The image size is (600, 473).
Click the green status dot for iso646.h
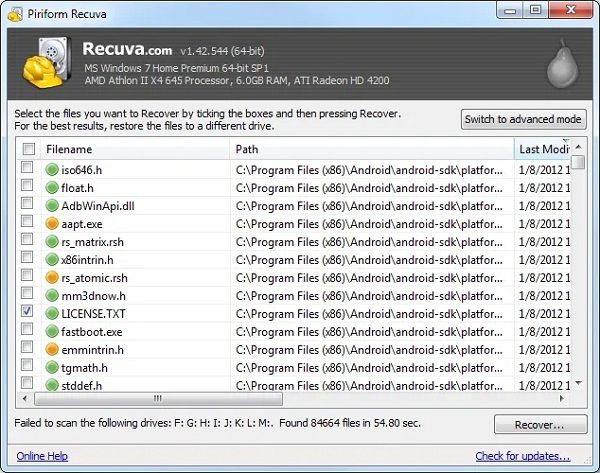pyautogui.click(x=52, y=170)
